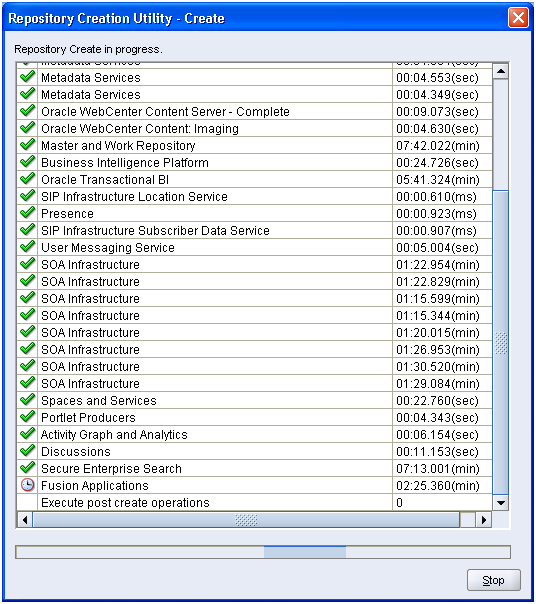This screenshot has height=604, width=536.
Task: Select the Activity Graph and Analytics name
Action: point(114,435)
